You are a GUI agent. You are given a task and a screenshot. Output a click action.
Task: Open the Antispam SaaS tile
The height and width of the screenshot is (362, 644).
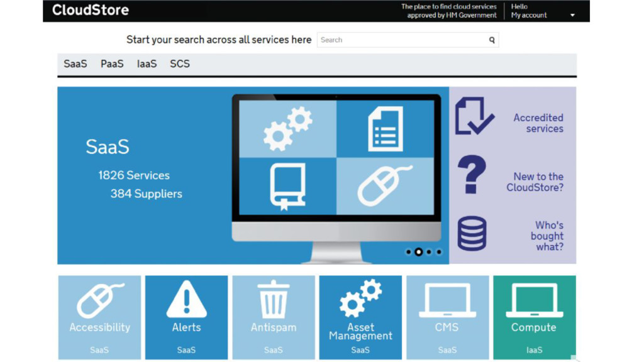(x=274, y=317)
